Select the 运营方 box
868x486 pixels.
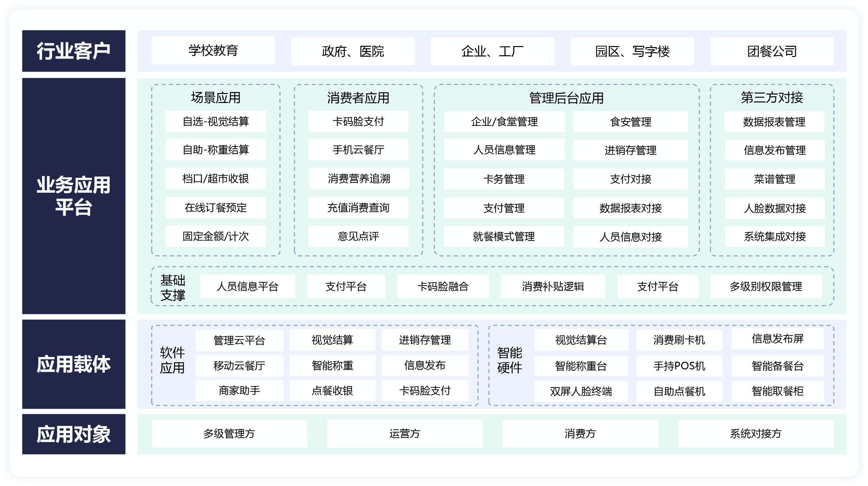pos(405,434)
